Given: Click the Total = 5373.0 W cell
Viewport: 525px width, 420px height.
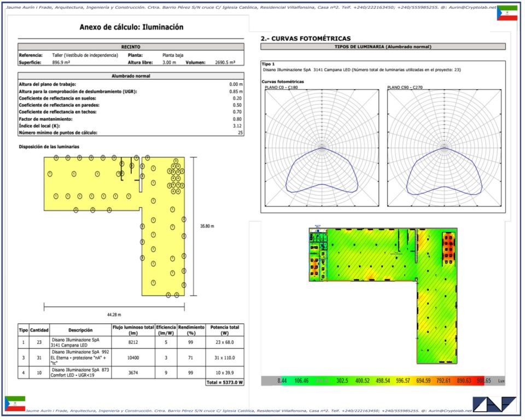Looking at the screenshot, I should (224, 383).
